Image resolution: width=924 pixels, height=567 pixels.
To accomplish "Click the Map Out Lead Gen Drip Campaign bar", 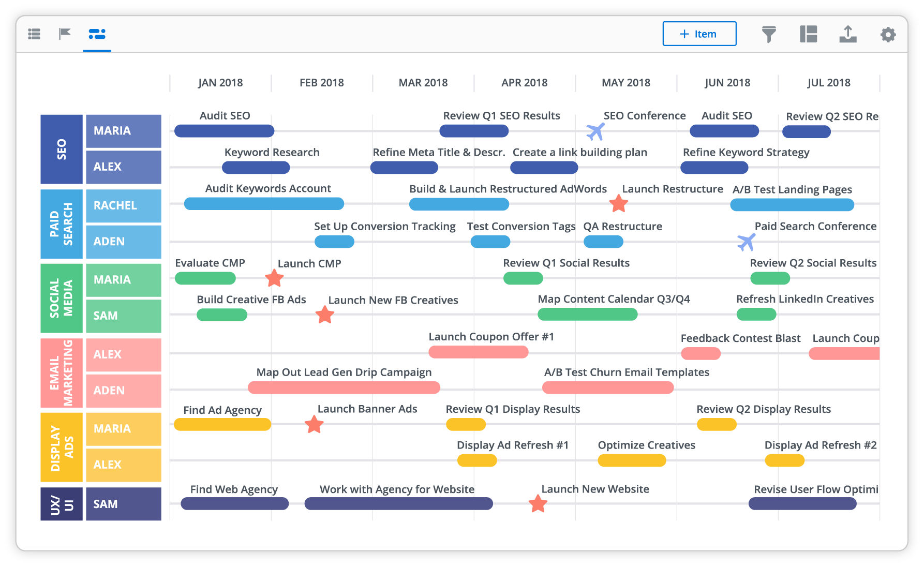I will [344, 387].
